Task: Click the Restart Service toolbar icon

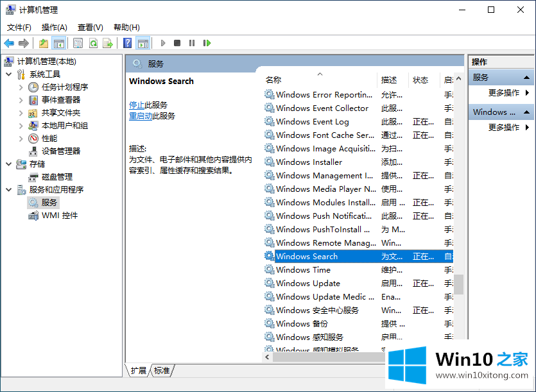Action: pos(207,43)
